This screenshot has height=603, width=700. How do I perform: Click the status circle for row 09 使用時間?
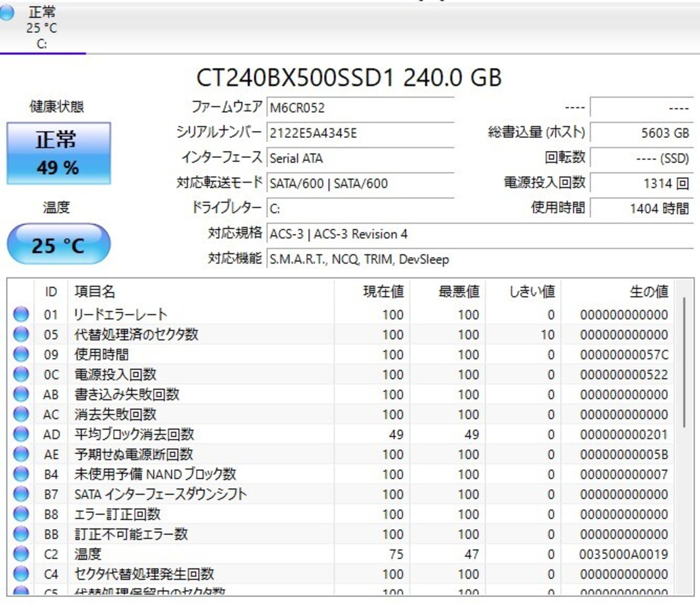(21, 354)
